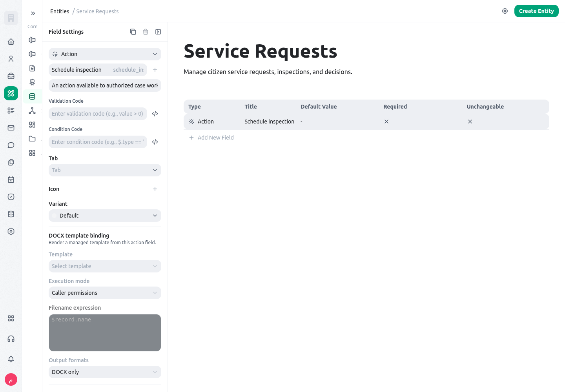
Task: Focus the validation code input
Action: pos(98,114)
